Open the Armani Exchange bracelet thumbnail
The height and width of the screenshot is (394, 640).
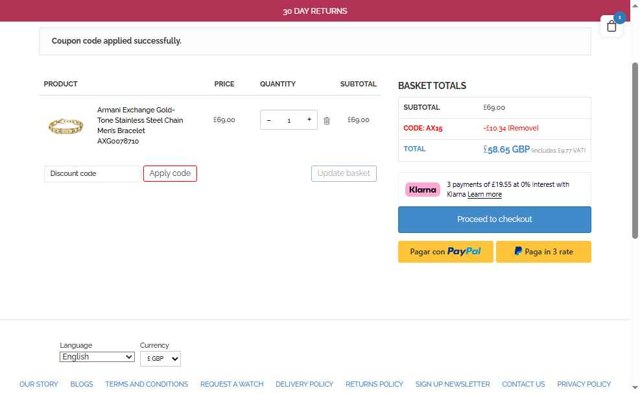66,126
